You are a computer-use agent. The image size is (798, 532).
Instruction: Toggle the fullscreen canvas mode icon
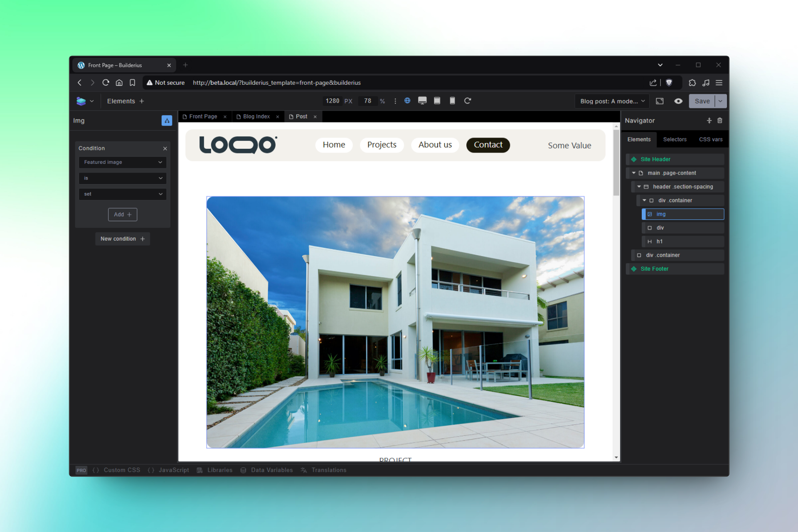[660, 101]
